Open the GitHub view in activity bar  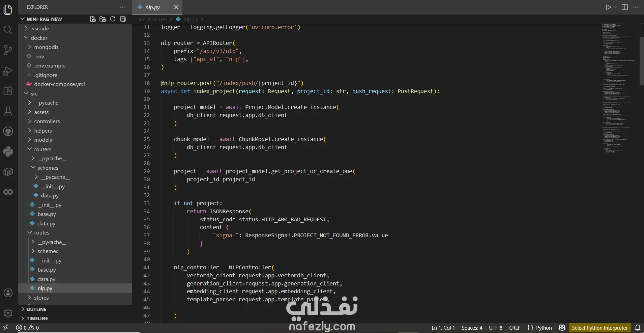coord(8,131)
